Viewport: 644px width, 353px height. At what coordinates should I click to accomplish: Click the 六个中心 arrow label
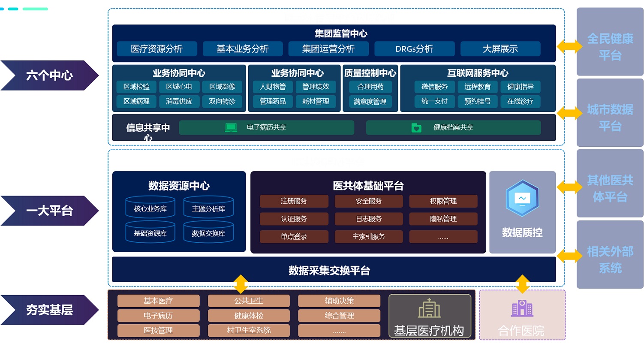[x=49, y=75]
